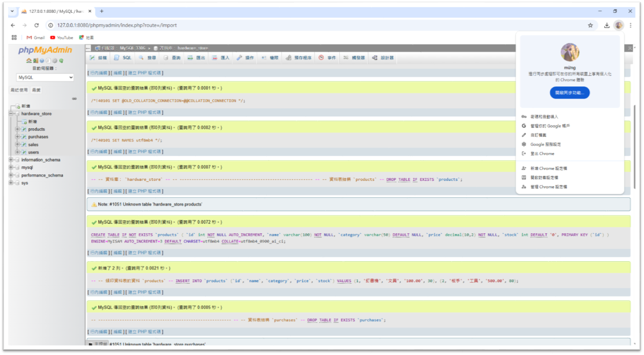
Task: Click the phpMyAdmin home icon in sidebar
Action: 28,61
